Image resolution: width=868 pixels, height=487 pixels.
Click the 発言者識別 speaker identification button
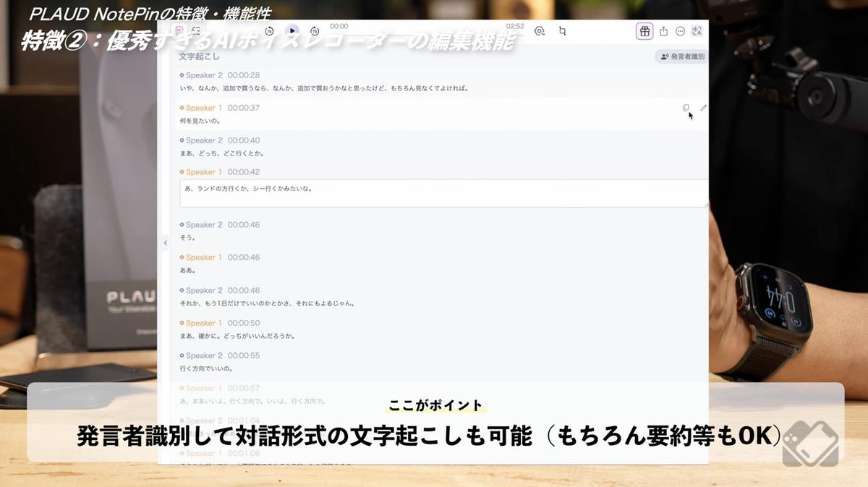point(681,56)
